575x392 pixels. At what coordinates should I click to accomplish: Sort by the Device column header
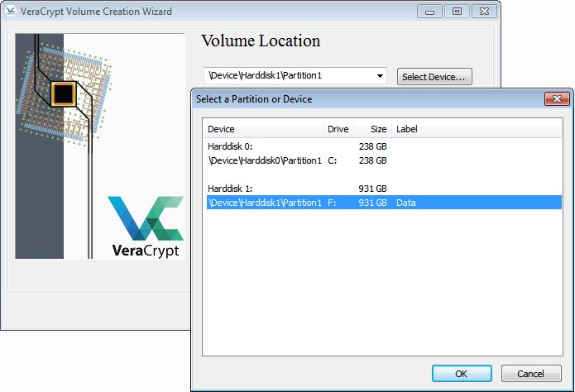point(263,129)
